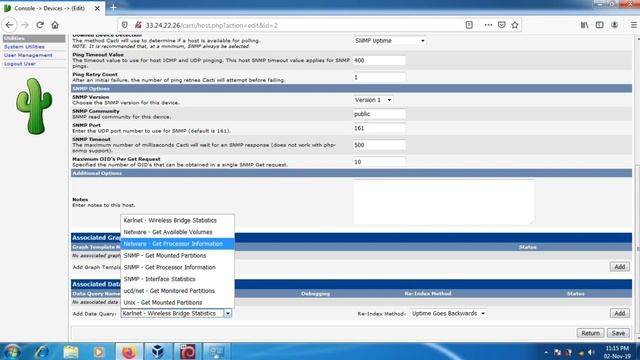Click the Return button

[590, 333]
